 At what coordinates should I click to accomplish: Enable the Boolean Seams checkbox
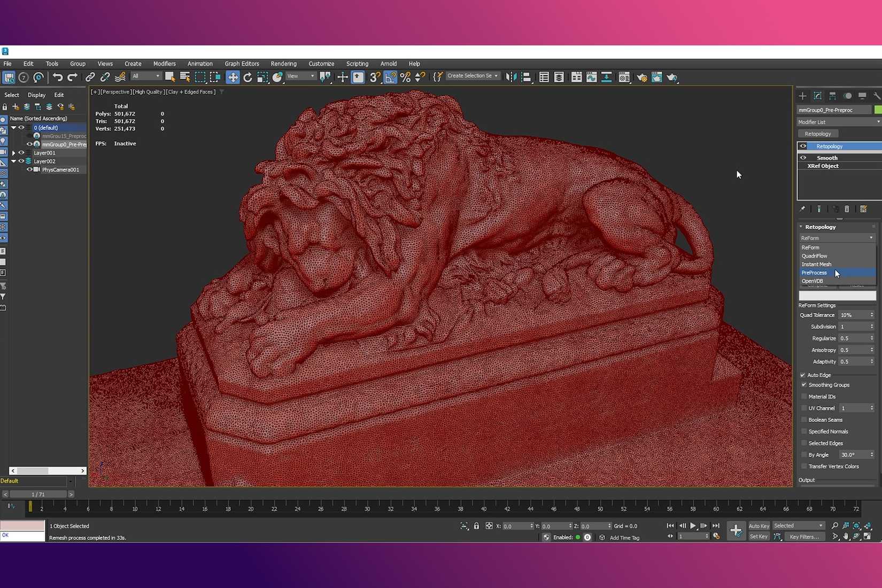804,420
